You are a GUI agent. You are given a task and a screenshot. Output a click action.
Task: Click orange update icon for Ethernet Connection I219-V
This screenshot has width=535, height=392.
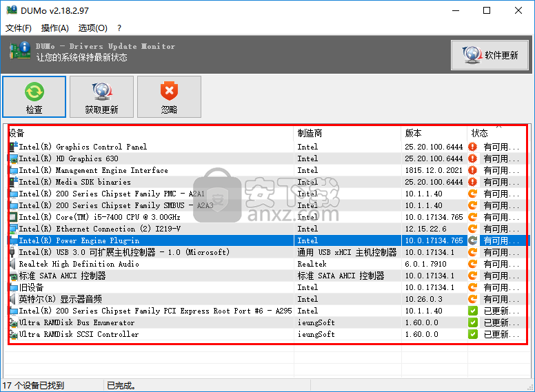(472, 229)
